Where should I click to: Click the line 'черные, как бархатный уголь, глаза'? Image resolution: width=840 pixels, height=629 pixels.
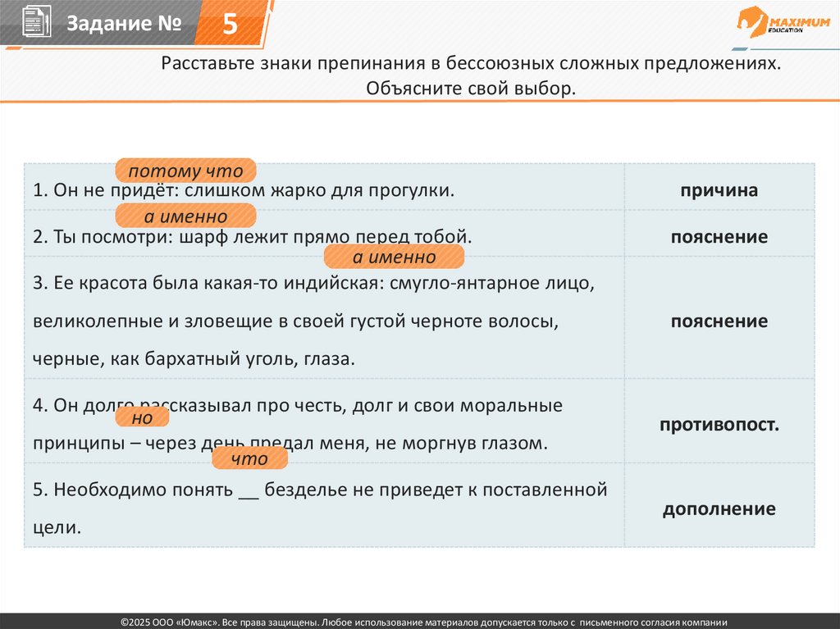click(x=194, y=358)
